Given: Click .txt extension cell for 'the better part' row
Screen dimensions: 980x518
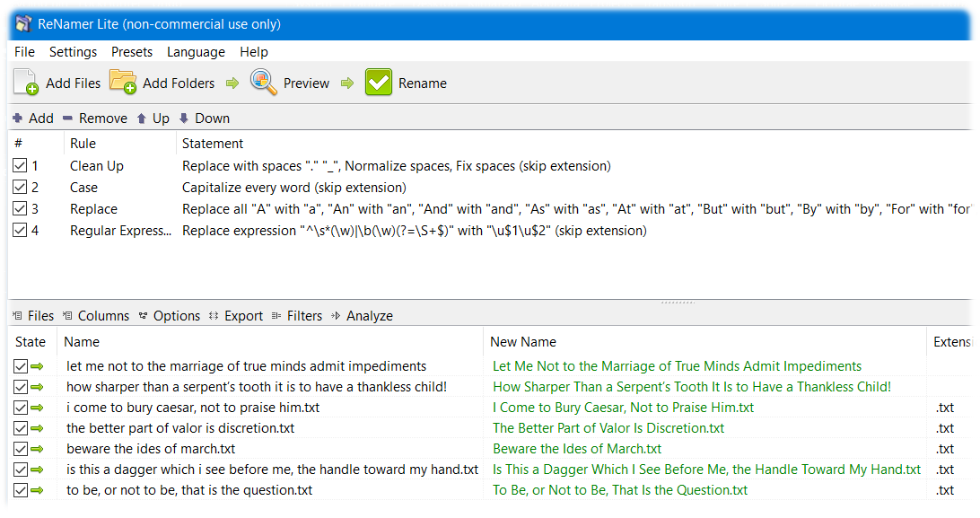Looking at the screenshot, I should (944, 428).
